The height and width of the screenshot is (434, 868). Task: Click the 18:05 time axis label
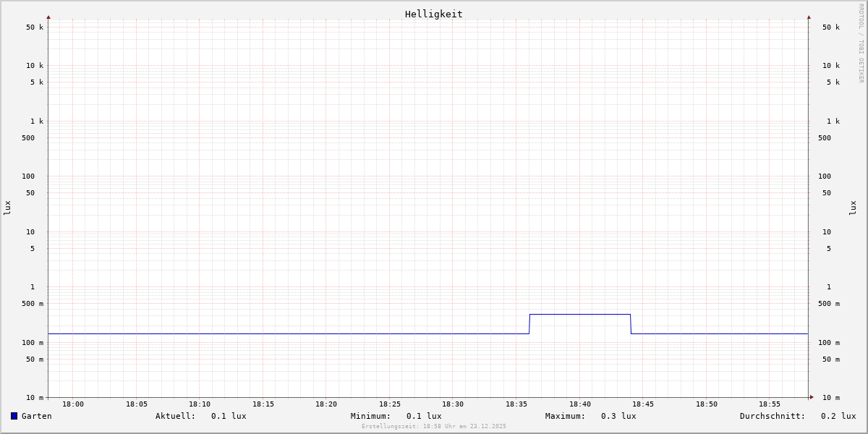point(137,404)
